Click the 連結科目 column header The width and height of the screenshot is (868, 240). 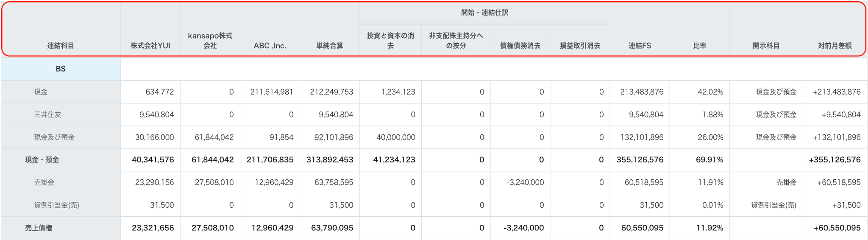click(x=61, y=46)
